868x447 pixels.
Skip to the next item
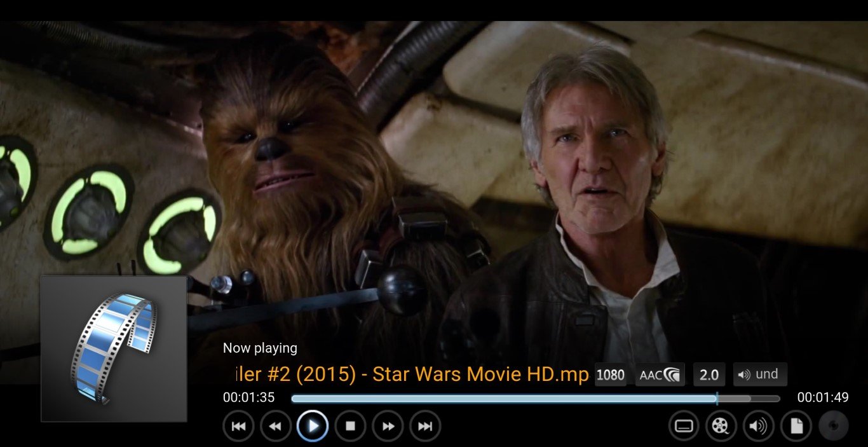coord(425,426)
